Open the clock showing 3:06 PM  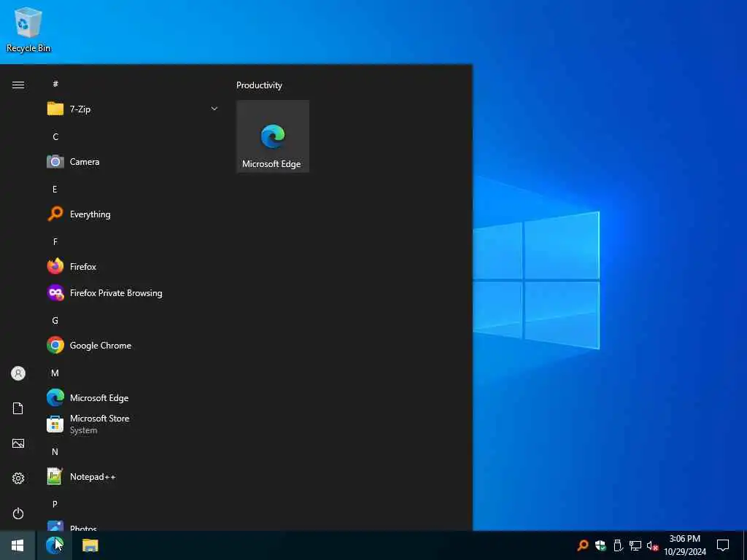coord(685,545)
